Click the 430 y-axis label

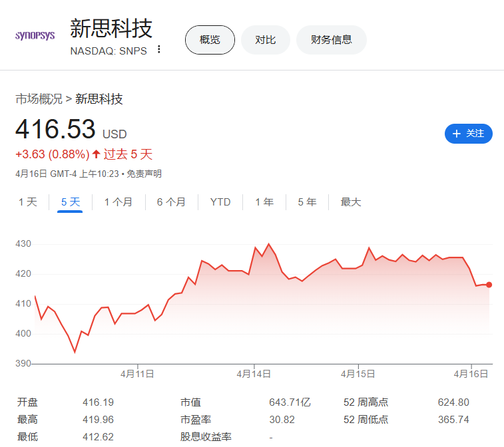click(x=23, y=243)
